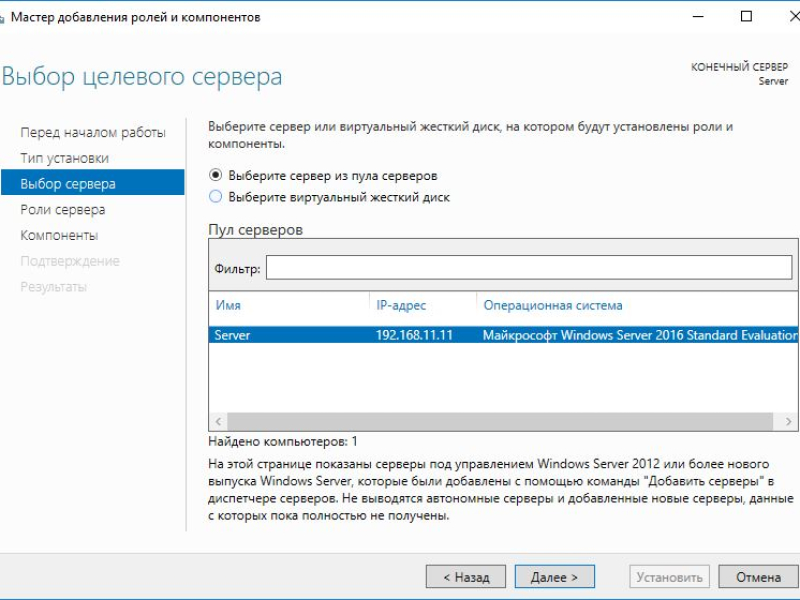
Task: Focus the 'Фильтр' text field
Action: 529,267
